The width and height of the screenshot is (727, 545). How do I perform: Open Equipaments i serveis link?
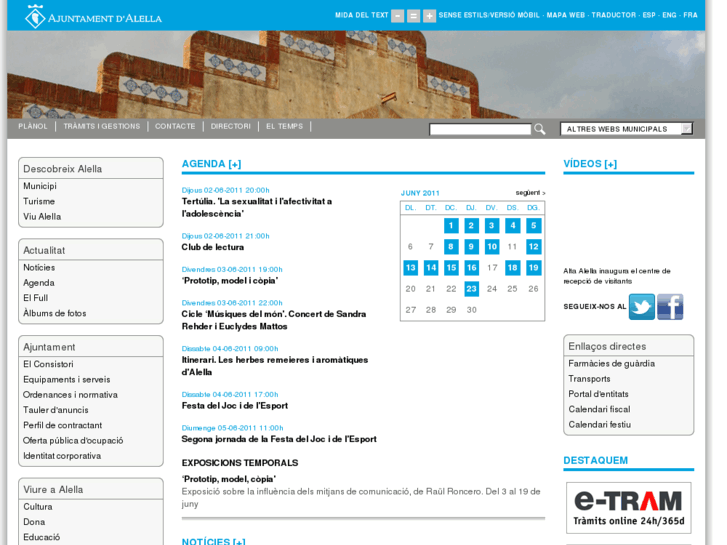click(x=67, y=379)
